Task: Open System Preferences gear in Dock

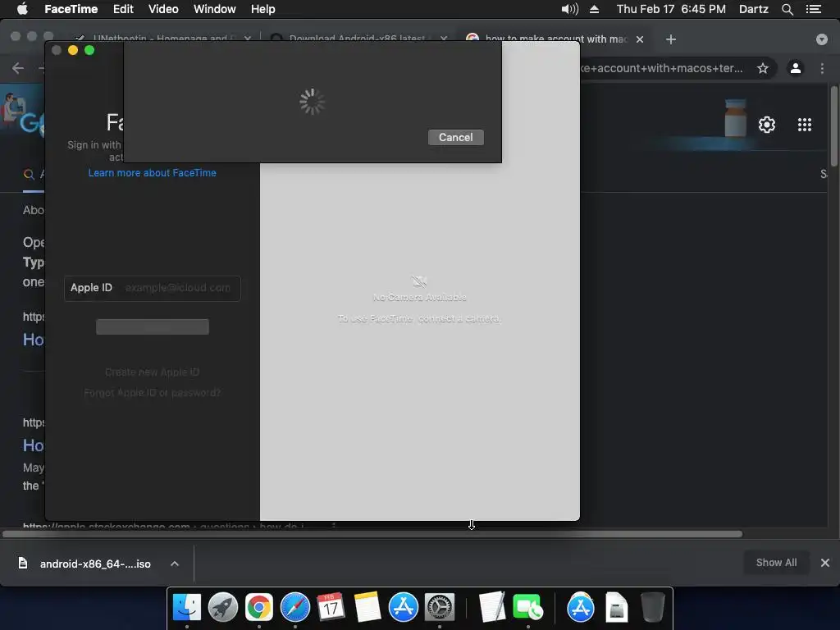Action: [x=440, y=607]
